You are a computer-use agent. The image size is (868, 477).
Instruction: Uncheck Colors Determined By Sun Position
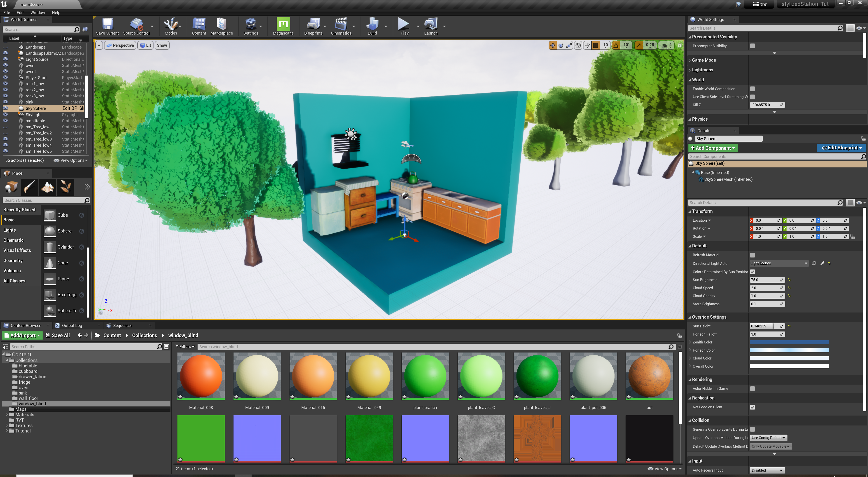pos(752,272)
